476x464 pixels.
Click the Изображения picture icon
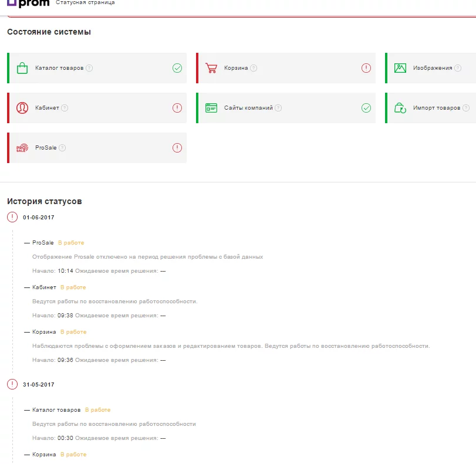400,68
